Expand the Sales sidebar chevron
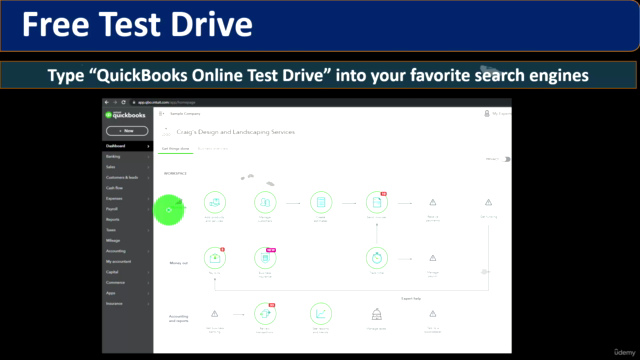This screenshot has width=640, height=360. [148, 167]
